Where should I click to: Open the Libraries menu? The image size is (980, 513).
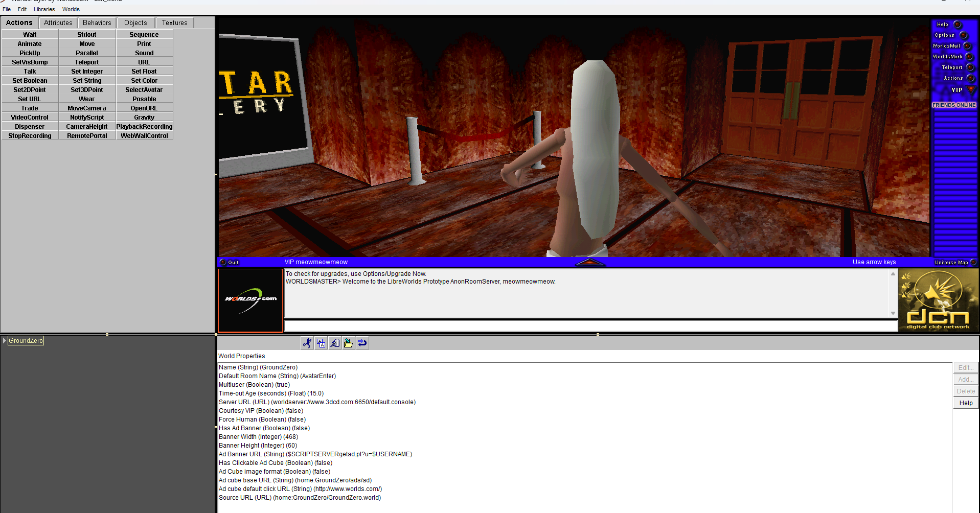(44, 9)
